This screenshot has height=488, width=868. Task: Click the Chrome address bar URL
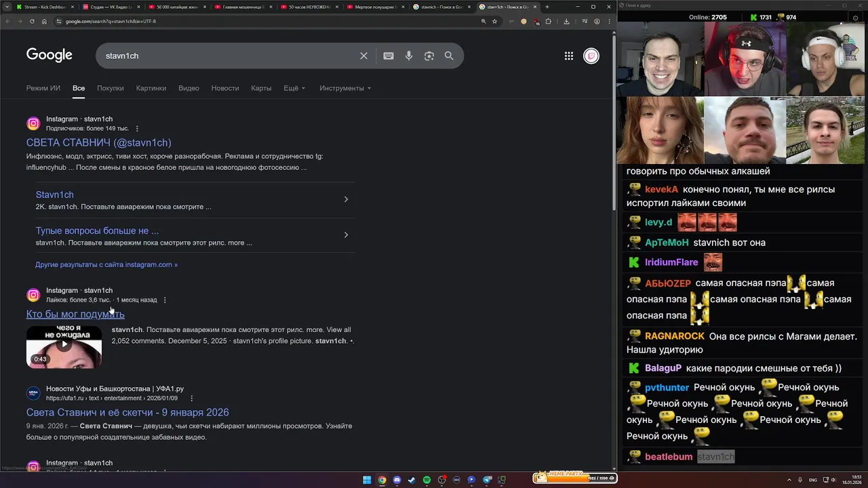(x=111, y=21)
